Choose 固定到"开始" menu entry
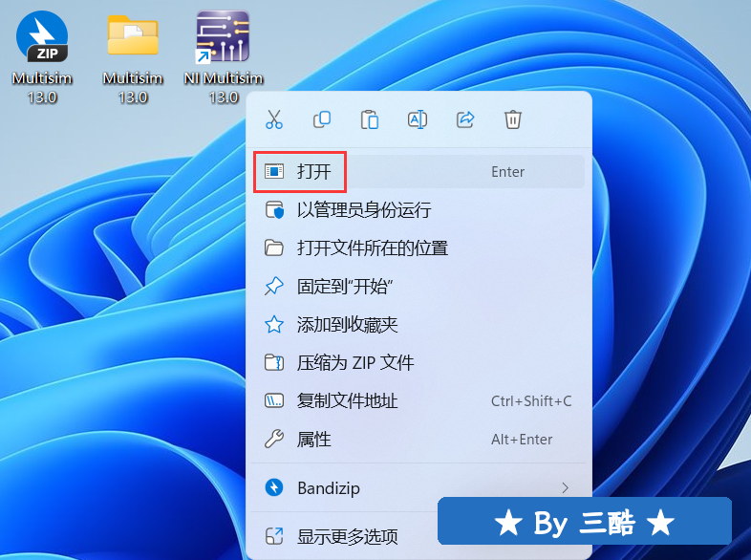This screenshot has width=751, height=560. [418, 287]
